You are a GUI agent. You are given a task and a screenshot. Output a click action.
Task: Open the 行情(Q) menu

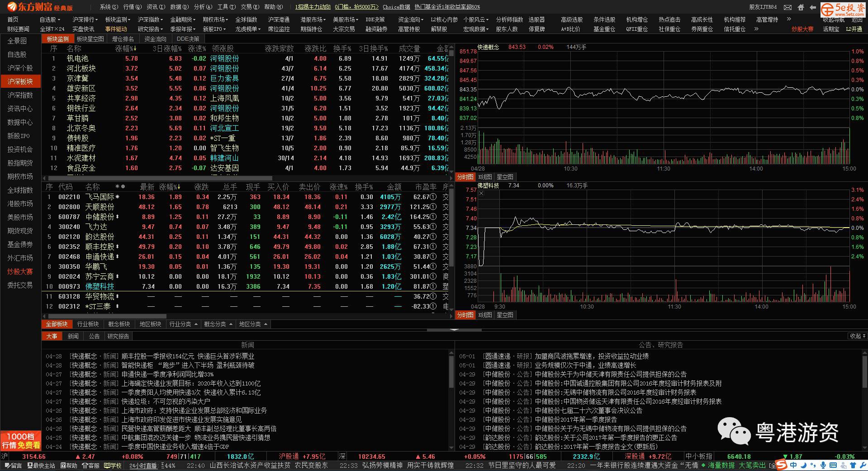tap(132, 7)
